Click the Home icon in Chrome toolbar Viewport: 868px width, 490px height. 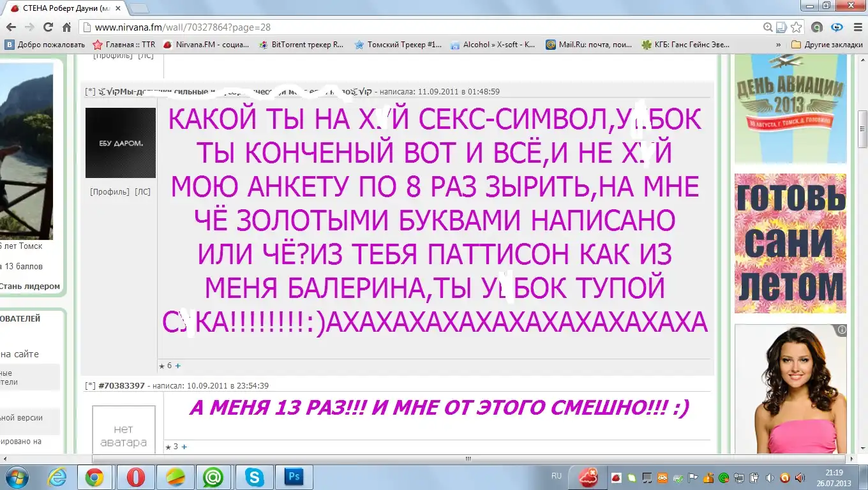66,27
